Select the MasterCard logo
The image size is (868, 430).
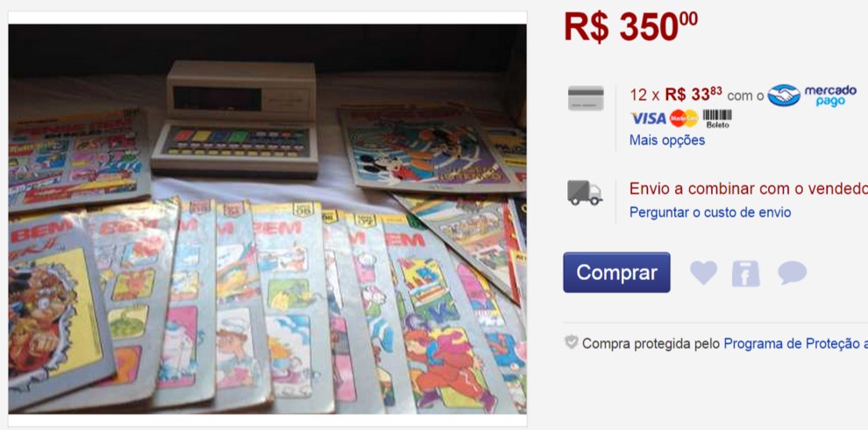click(x=684, y=118)
